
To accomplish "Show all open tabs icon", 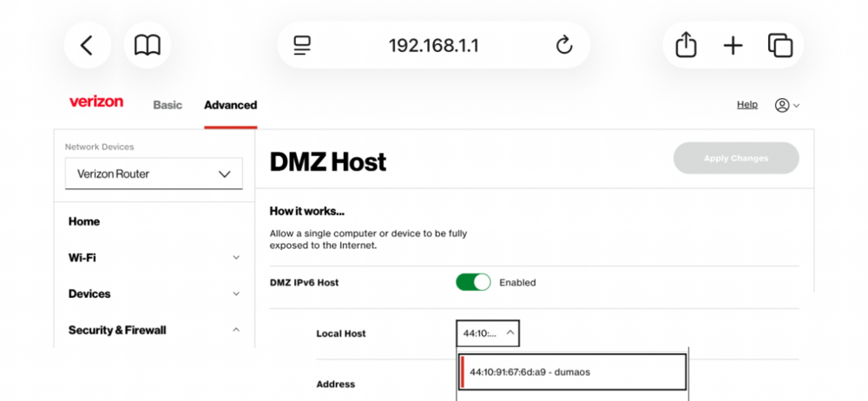I will 780,45.
